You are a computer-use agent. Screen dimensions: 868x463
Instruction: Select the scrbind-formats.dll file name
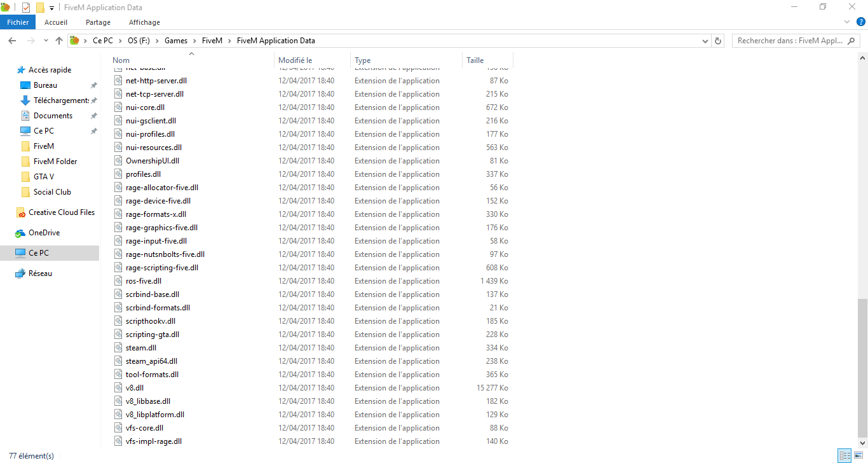coord(158,308)
